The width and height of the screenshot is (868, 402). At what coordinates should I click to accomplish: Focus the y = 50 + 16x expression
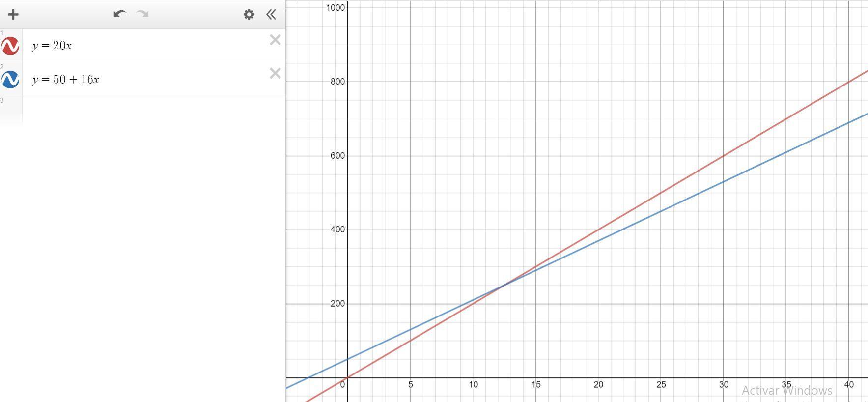[147, 79]
